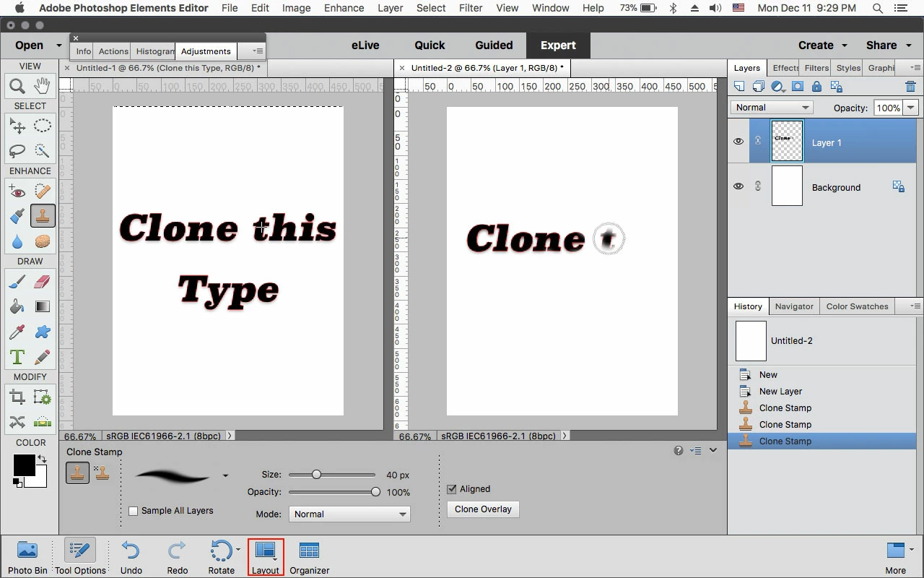Viewport: 924px width, 578px height.
Task: Open the layer Opacity dropdown arrow
Action: tap(911, 108)
